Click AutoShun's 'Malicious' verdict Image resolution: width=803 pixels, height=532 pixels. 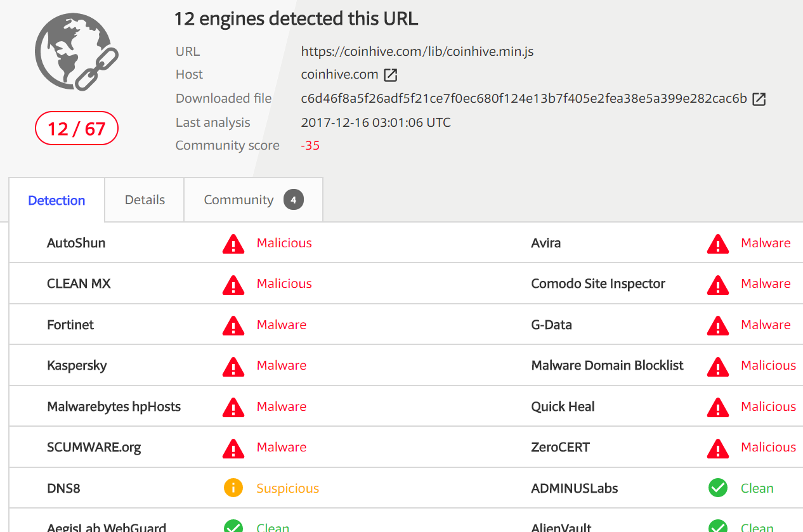284,243
